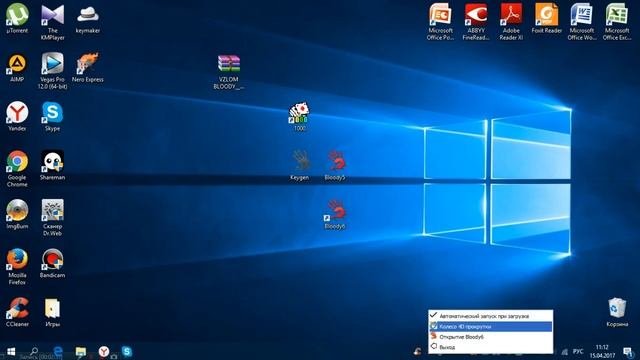Select the ABBYY FineReader shortcut

tap(476, 21)
